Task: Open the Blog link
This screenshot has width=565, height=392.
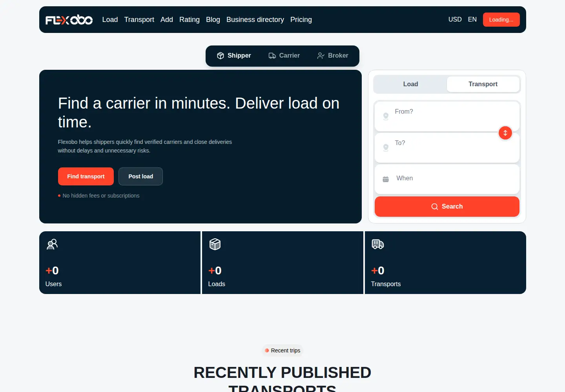Action: [x=213, y=20]
